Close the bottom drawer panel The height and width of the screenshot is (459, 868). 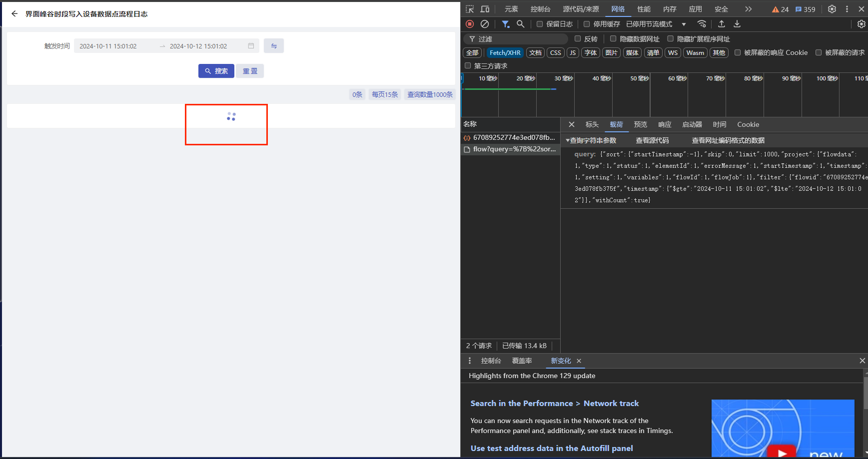pos(862,361)
